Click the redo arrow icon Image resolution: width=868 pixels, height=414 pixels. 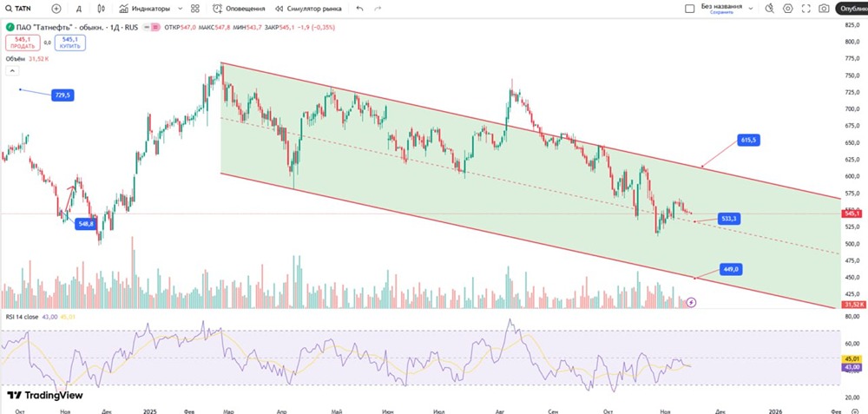click(x=378, y=9)
